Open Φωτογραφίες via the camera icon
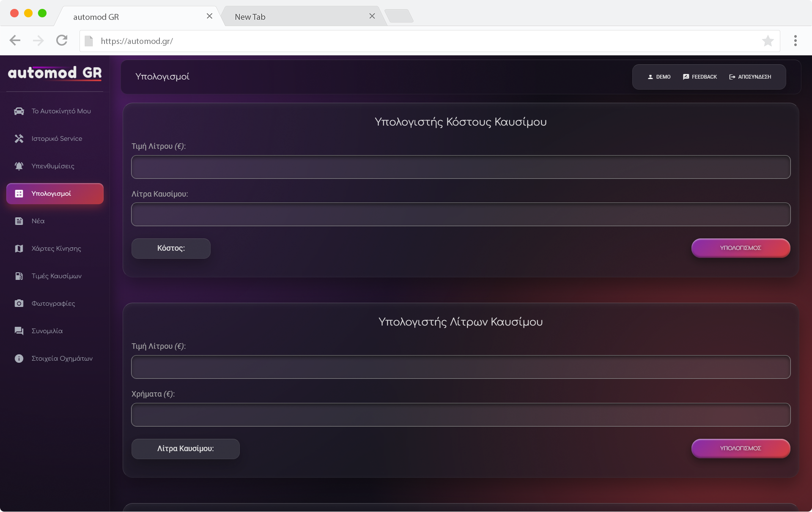This screenshot has height=512, width=812. click(19, 304)
